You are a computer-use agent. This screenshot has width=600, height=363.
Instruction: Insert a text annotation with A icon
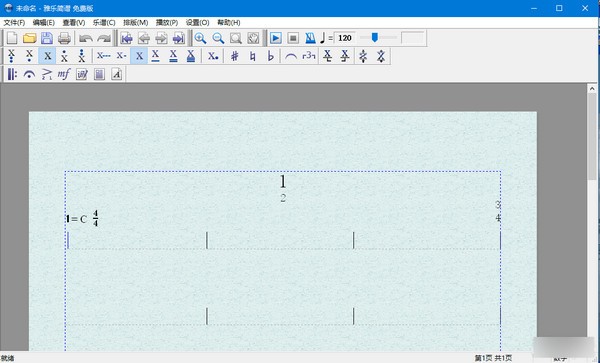point(117,74)
